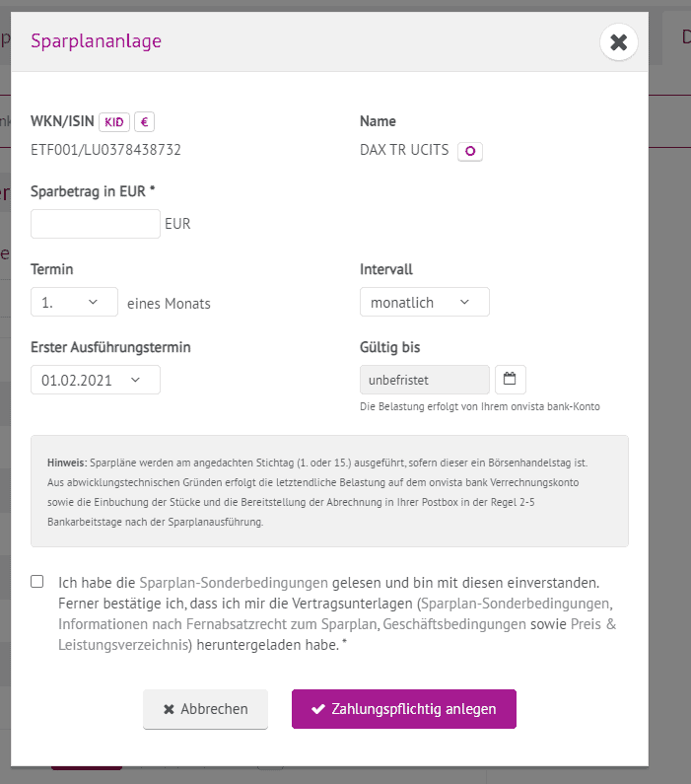Expand the Termin day dropdown
The width and height of the screenshot is (691, 784).
(x=74, y=302)
